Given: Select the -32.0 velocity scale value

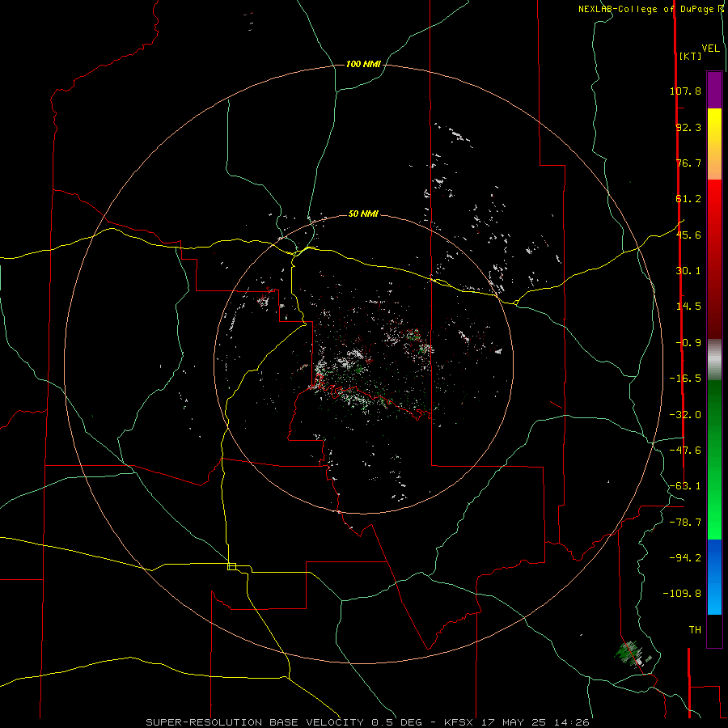Looking at the screenshot, I should pos(685,415).
